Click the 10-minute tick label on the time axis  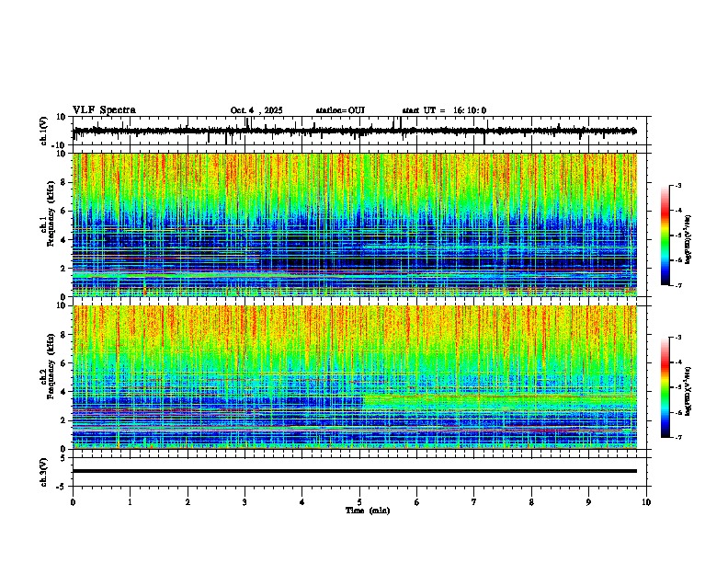point(646,502)
